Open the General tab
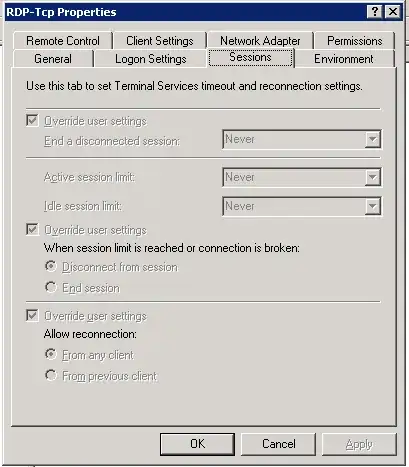409x467 pixels. tap(53, 59)
